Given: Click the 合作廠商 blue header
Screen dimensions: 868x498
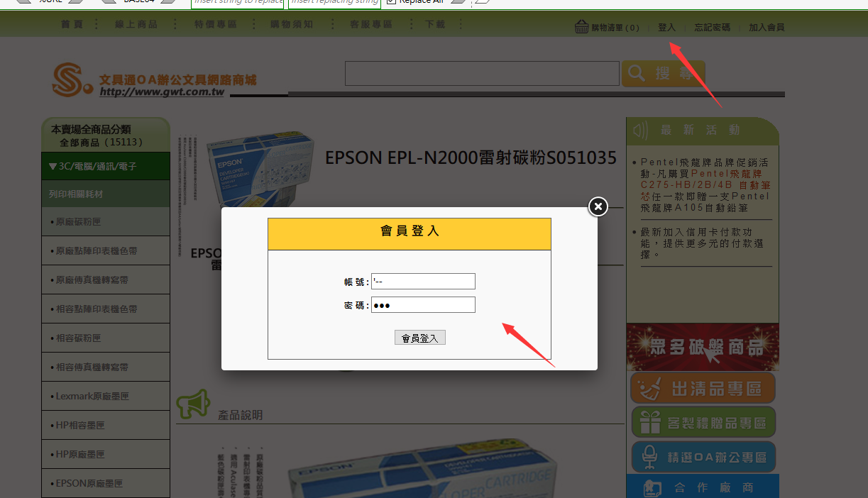Looking at the screenshot, I should [x=703, y=487].
